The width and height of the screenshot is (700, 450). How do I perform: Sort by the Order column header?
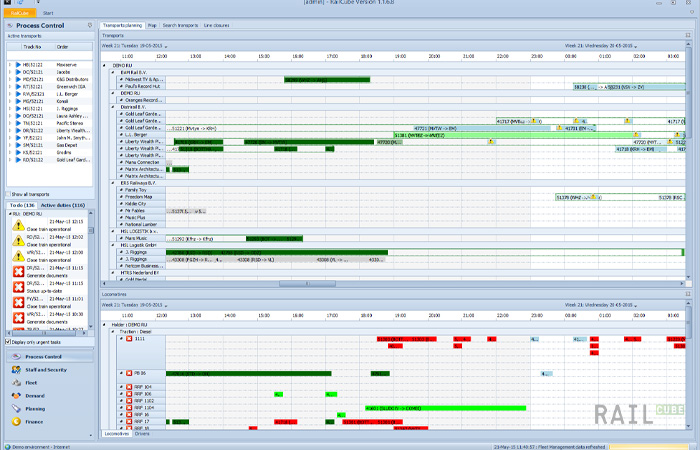pyautogui.click(x=74, y=47)
